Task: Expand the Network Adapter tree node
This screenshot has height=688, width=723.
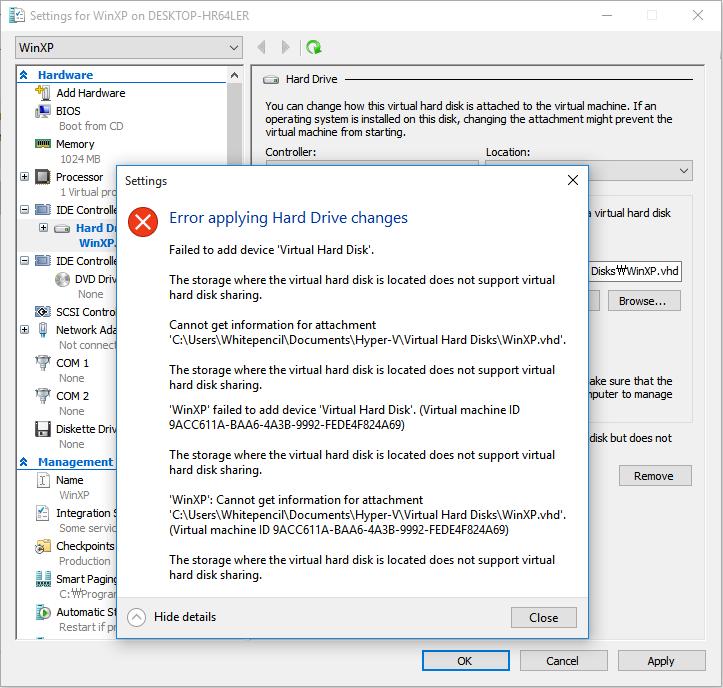Action: tap(24, 330)
